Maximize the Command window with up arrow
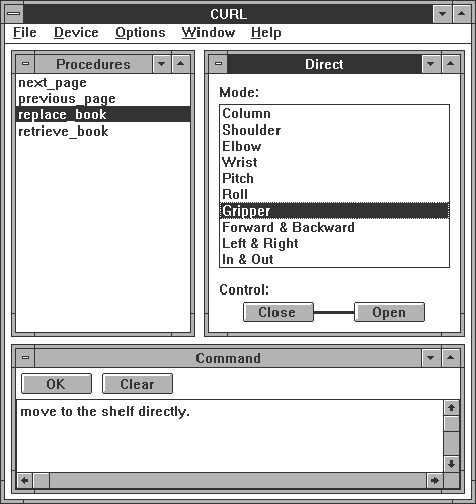The height and width of the screenshot is (504, 476). click(450, 358)
